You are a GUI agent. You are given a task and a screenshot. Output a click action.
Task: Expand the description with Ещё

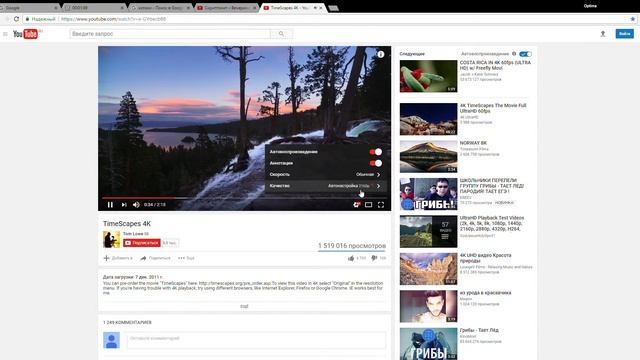(244, 306)
